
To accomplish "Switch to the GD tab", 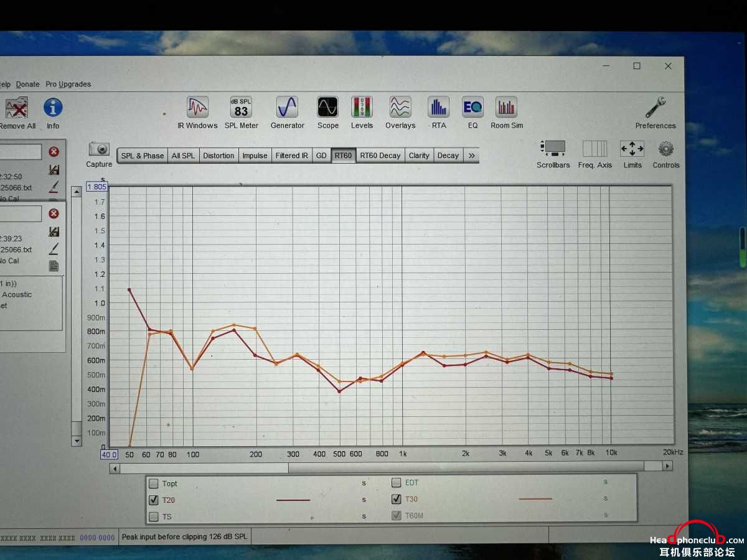I will [321, 156].
